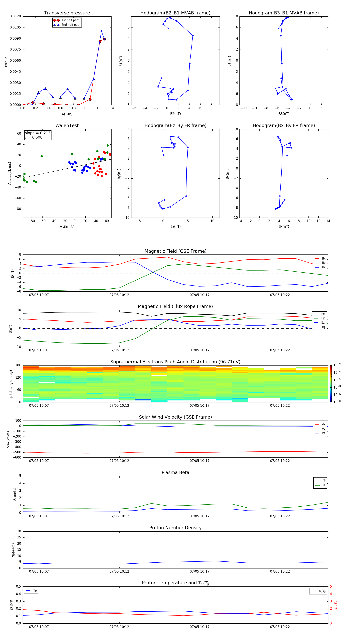This screenshot has width=351, height=644.
Task: Click the peak triangle marker in pressure plot
Action: point(101,31)
